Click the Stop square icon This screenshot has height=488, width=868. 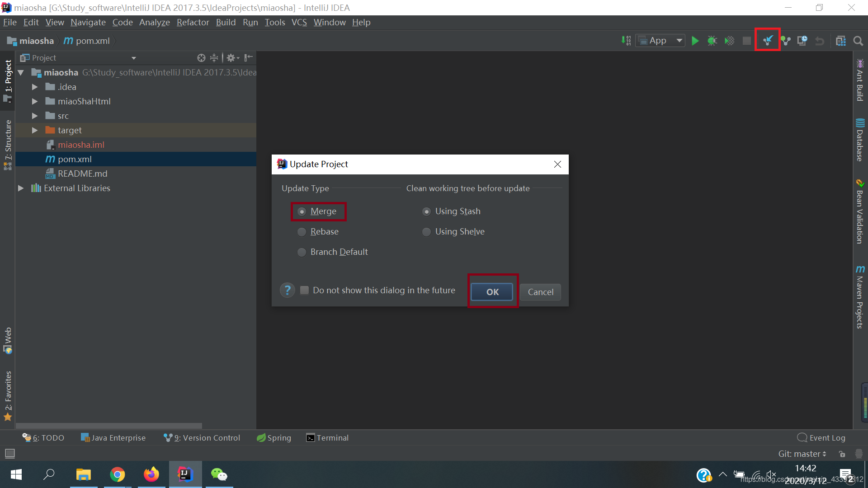747,41
